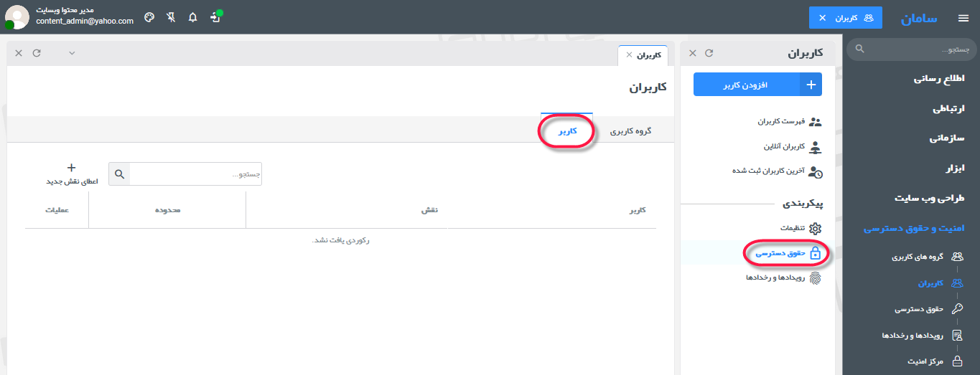Focus the table جستجو search box
This screenshot has width=980, height=375.
[x=195, y=174]
